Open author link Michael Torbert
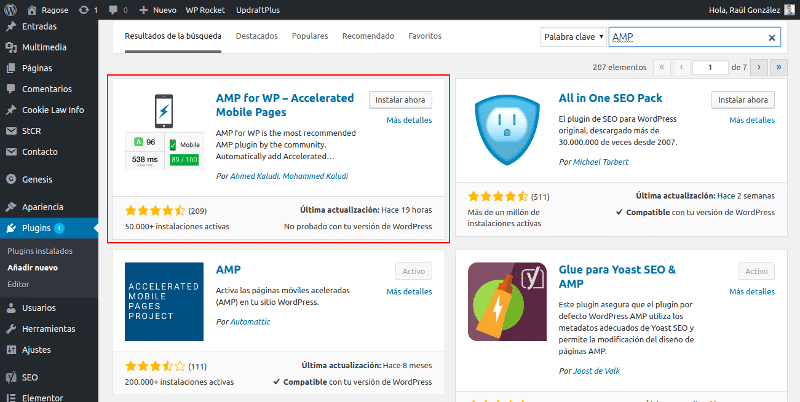 point(601,162)
